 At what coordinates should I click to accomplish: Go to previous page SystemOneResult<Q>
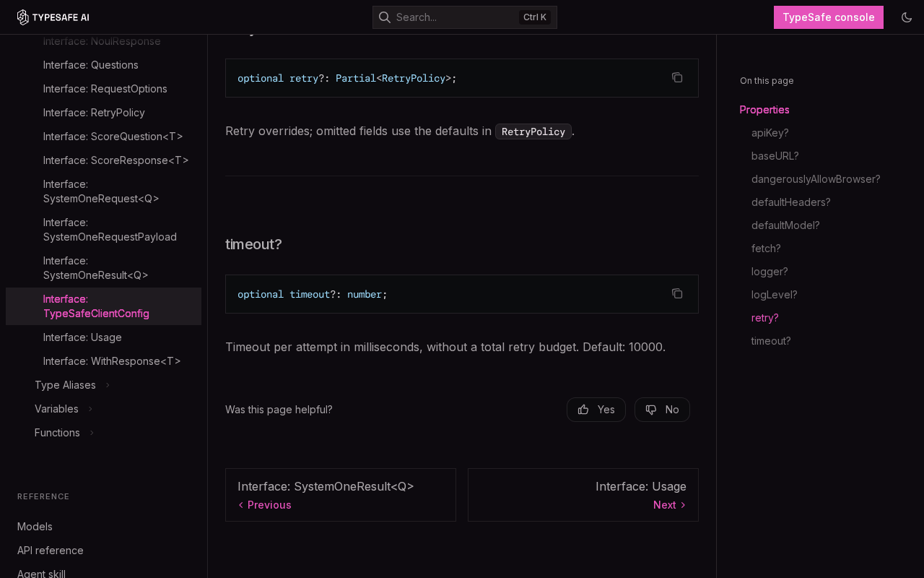pyautogui.click(x=341, y=495)
